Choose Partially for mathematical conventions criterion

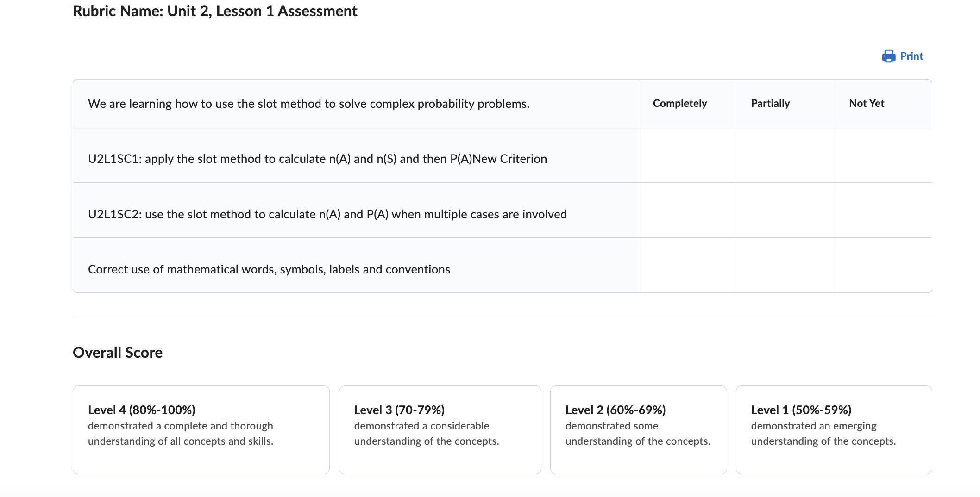785,265
